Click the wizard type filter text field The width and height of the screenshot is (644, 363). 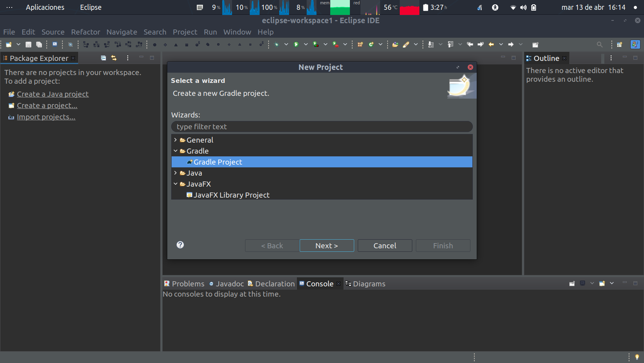(322, 126)
